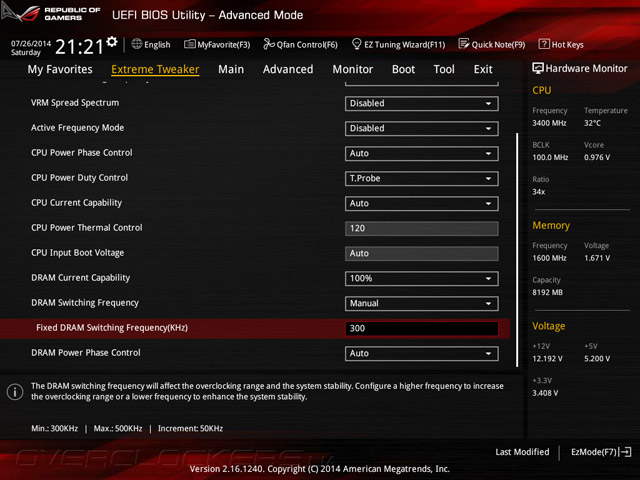Viewport: 640px width, 480px height.
Task: Open the Monitor tab
Action: (353, 69)
